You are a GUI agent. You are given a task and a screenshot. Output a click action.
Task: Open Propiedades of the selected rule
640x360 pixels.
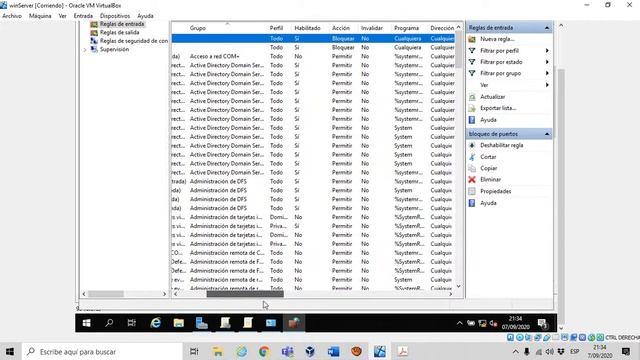(x=496, y=191)
